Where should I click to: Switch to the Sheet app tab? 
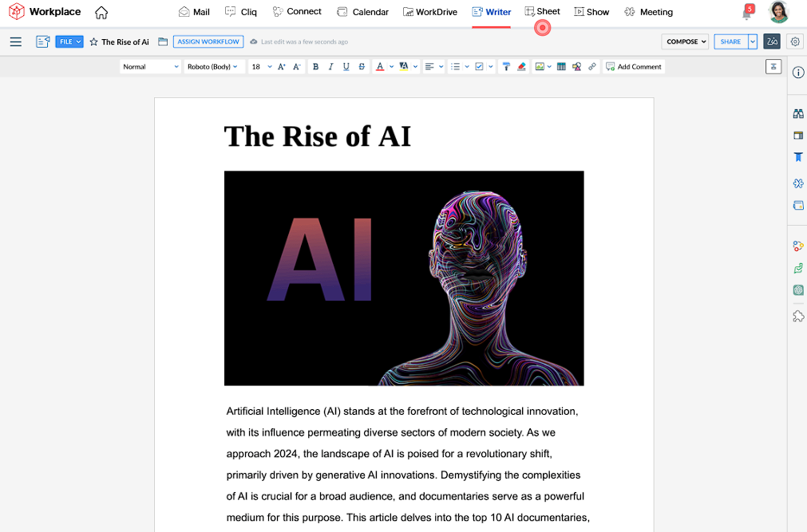542,12
